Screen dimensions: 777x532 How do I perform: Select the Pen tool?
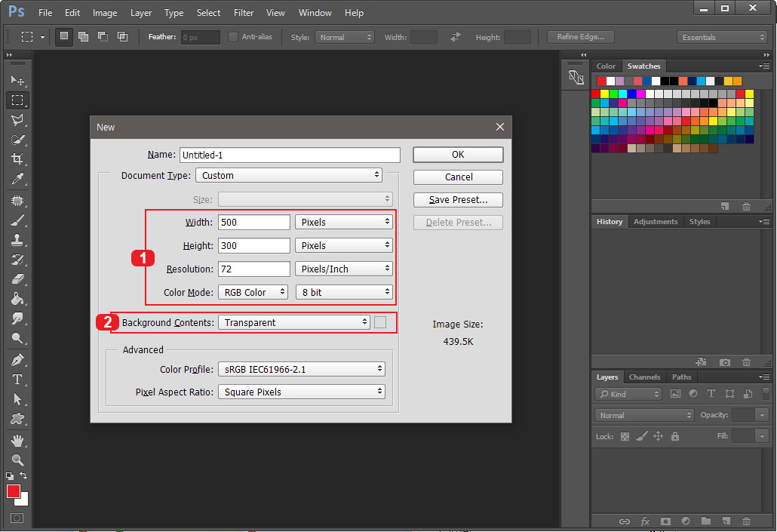tap(17, 360)
